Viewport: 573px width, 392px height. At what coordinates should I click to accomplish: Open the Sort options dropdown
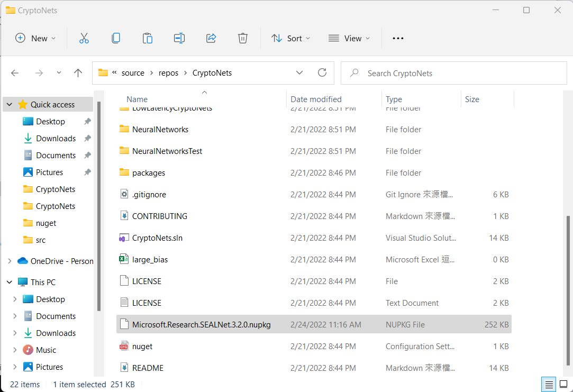pyautogui.click(x=290, y=38)
